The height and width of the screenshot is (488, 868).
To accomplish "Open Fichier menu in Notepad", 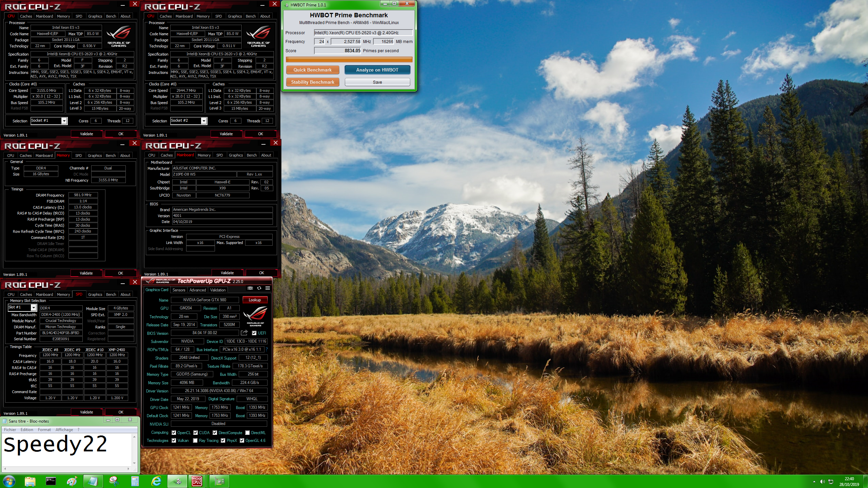I will (x=10, y=429).
